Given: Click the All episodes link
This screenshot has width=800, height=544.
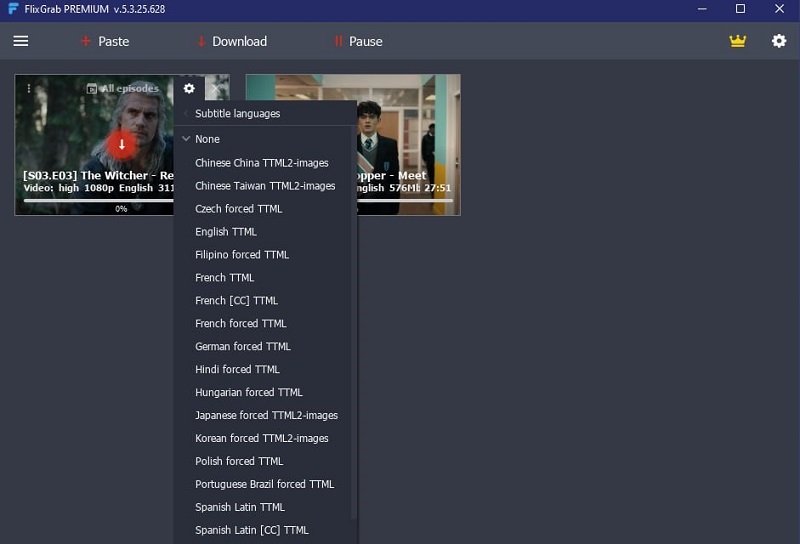Looking at the screenshot, I should [x=123, y=88].
